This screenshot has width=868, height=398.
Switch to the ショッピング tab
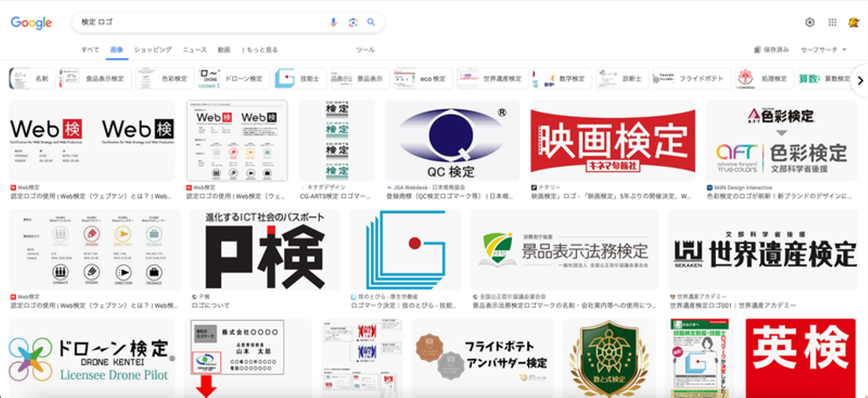pyautogui.click(x=153, y=50)
